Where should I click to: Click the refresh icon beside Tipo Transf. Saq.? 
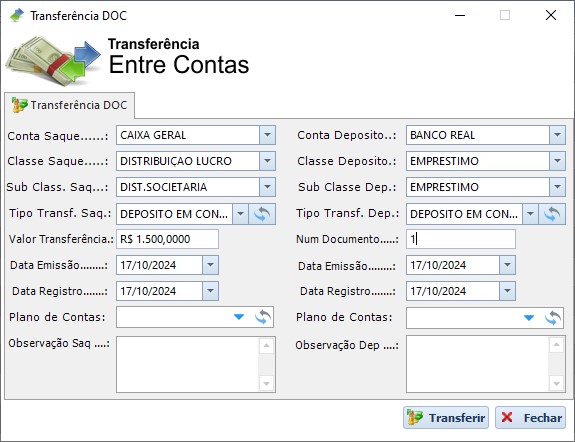(262, 214)
